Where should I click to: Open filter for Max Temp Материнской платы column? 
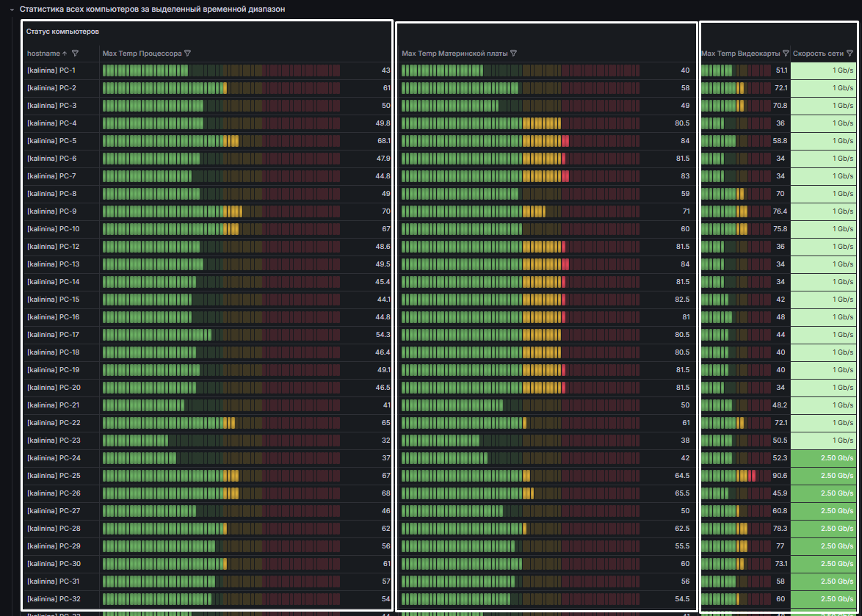(x=513, y=54)
